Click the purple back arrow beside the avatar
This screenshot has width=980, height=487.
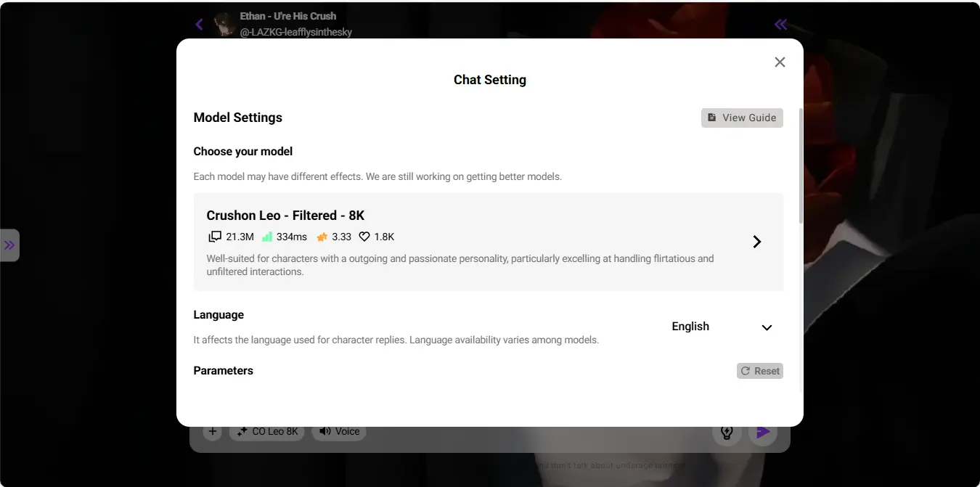pyautogui.click(x=200, y=25)
